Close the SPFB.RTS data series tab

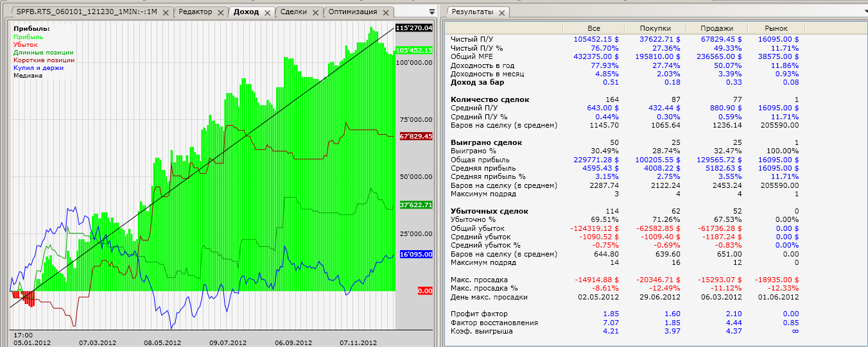coord(166,13)
